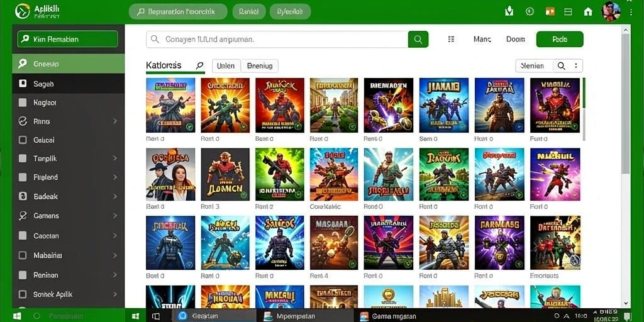Tick the Galucai checkbox in sidebar
This screenshot has width=644, height=322.
tap(23, 140)
